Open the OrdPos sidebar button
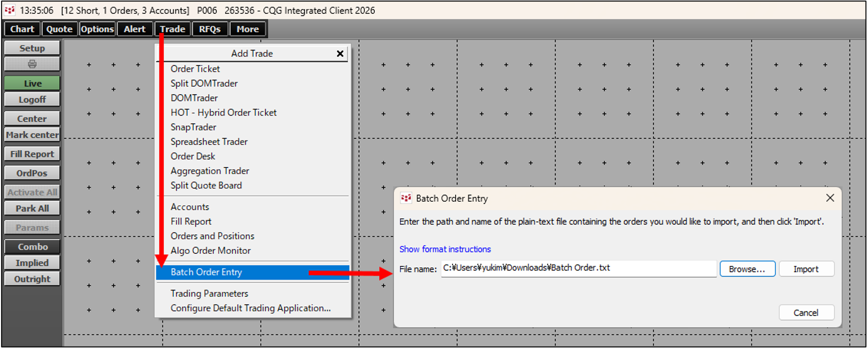 click(x=32, y=173)
